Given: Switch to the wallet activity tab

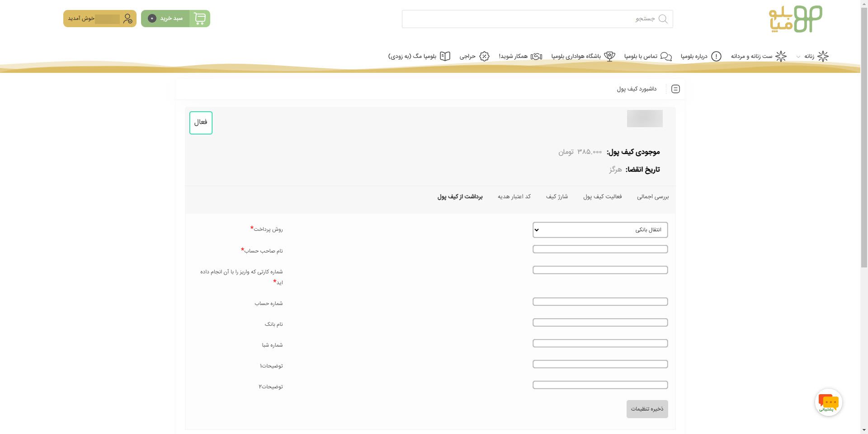Looking at the screenshot, I should coord(602,197).
